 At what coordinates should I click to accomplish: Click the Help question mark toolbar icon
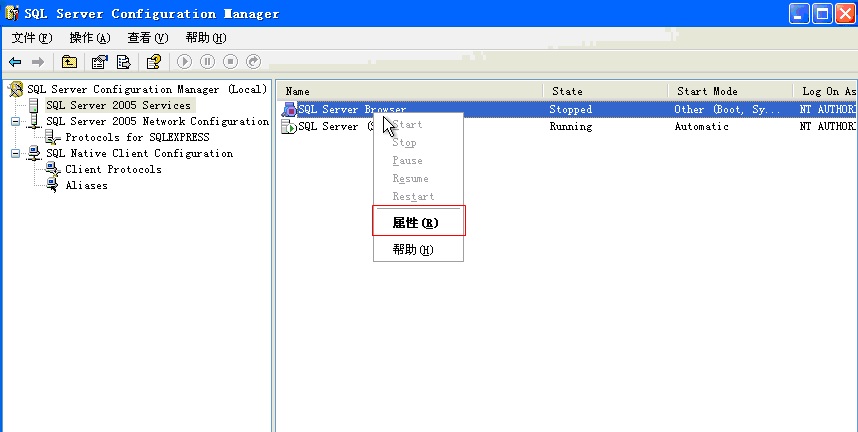(154, 62)
